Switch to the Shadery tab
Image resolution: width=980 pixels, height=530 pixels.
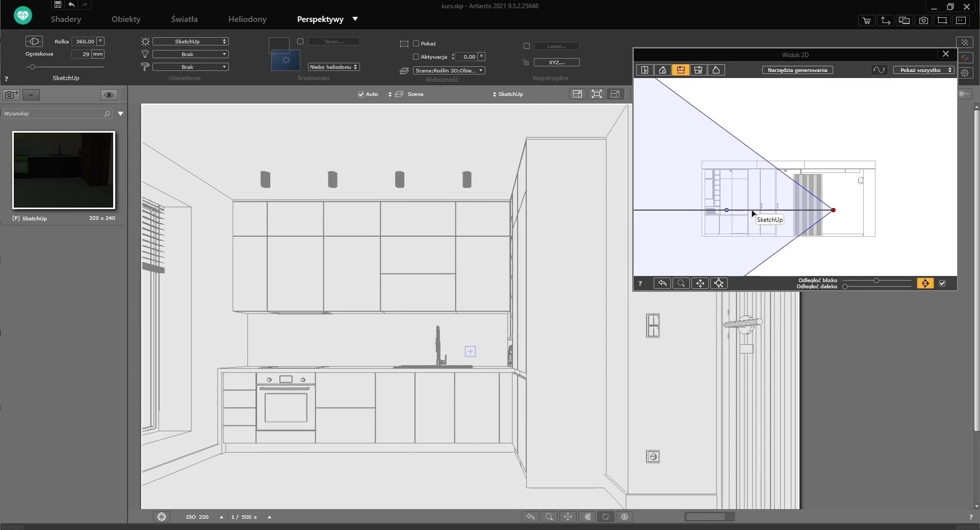click(66, 19)
